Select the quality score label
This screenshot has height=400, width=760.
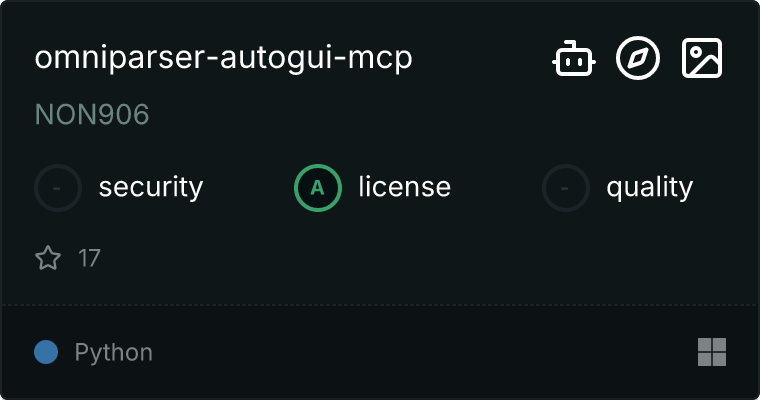click(650, 188)
